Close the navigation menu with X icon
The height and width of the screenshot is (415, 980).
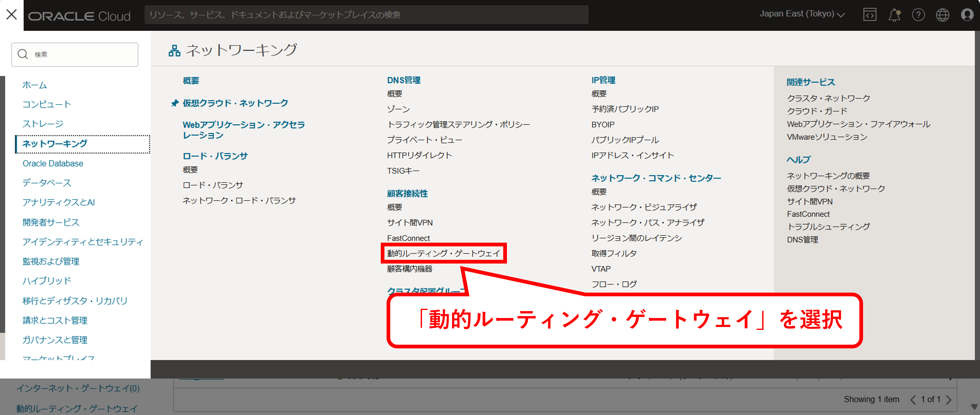[11, 15]
